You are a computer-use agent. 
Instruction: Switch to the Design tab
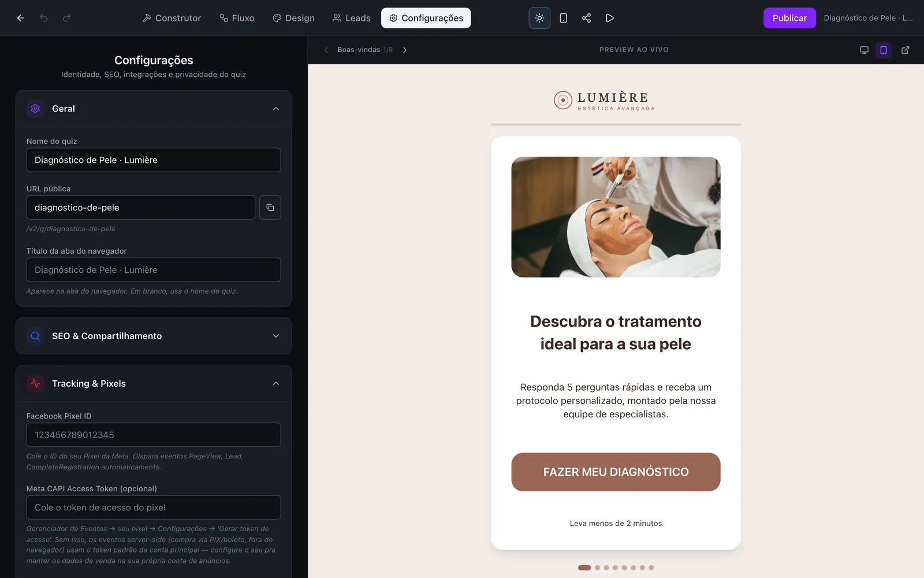tap(293, 18)
